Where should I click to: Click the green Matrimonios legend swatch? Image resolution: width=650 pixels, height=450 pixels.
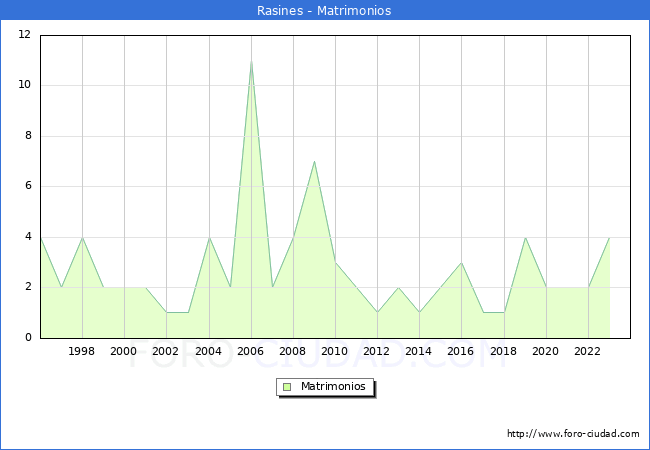pyautogui.click(x=286, y=386)
